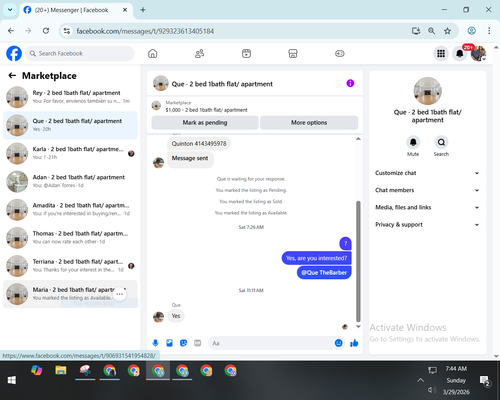Open the Chrome three-dot menu
The width and height of the screenshot is (500, 400).
pos(489,31)
